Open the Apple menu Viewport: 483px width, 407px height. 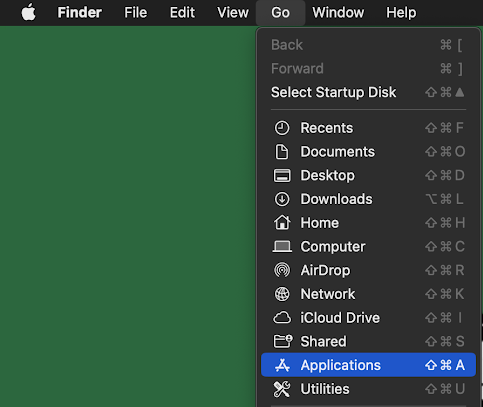click(28, 12)
